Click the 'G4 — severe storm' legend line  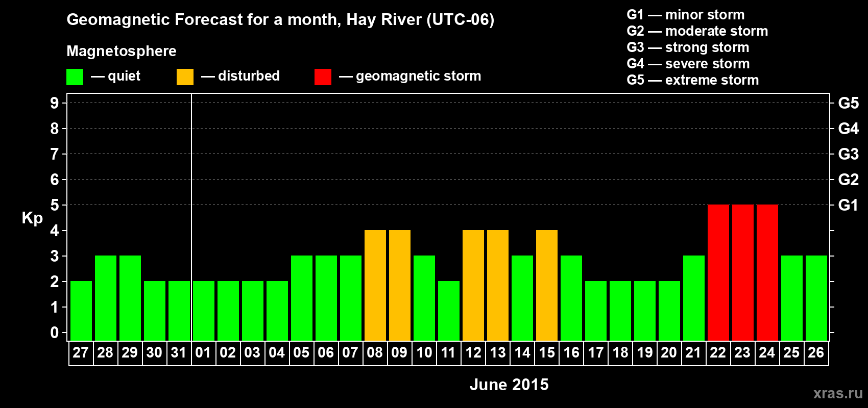click(x=688, y=64)
